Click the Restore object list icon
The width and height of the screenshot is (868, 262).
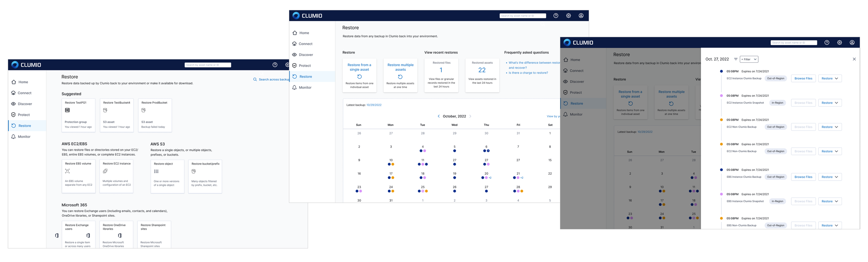click(x=156, y=172)
